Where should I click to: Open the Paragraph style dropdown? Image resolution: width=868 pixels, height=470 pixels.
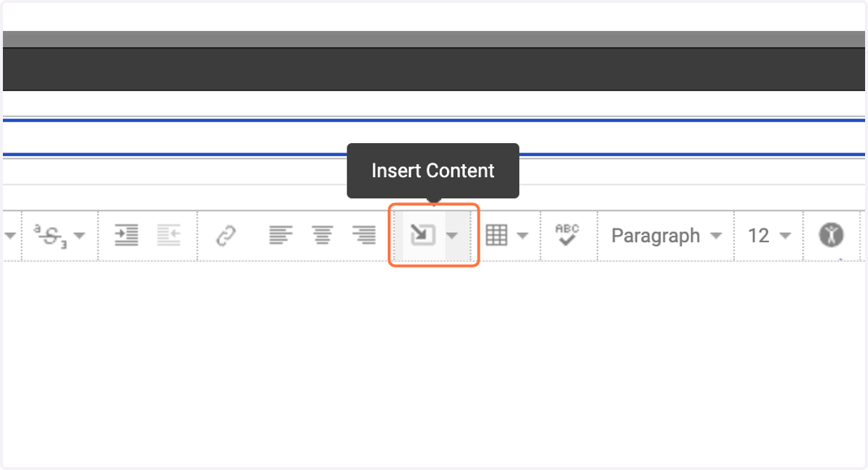(x=666, y=236)
